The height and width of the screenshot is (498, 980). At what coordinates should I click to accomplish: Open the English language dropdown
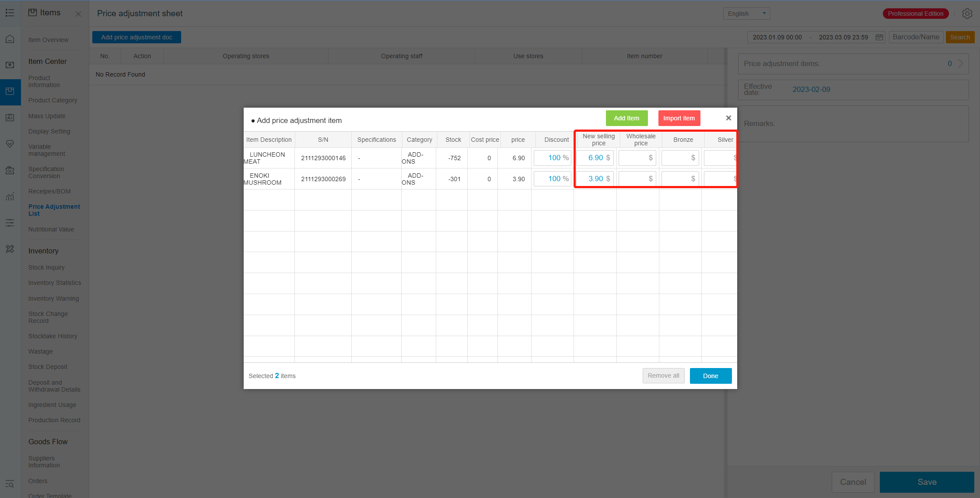pos(746,14)
